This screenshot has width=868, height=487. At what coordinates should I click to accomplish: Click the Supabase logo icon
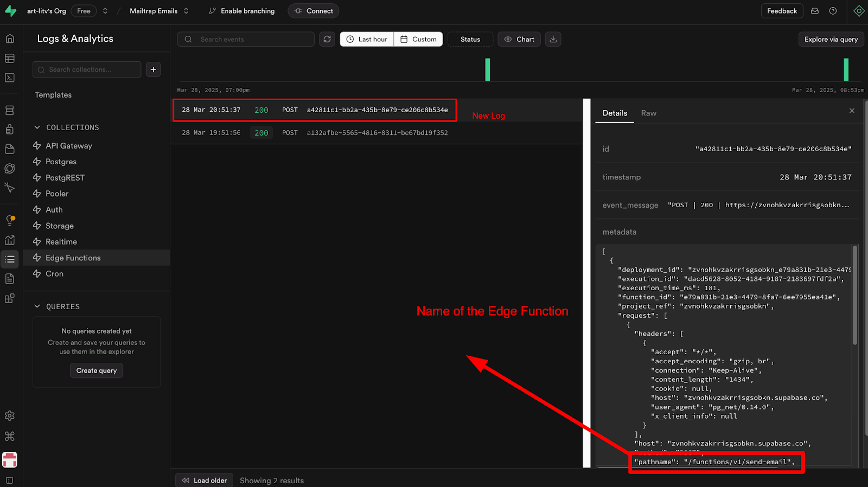[x=10, y=11]
